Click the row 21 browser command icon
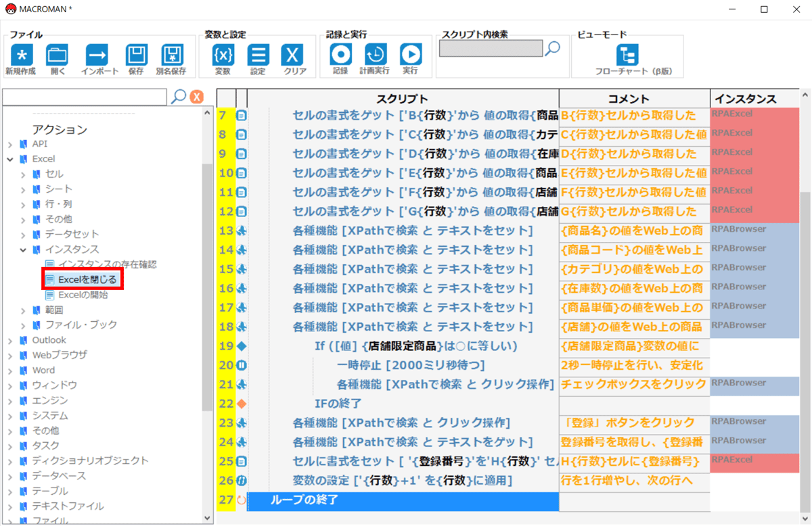The width and height of the screenshot is (812, 526). (x=242, y=385)
